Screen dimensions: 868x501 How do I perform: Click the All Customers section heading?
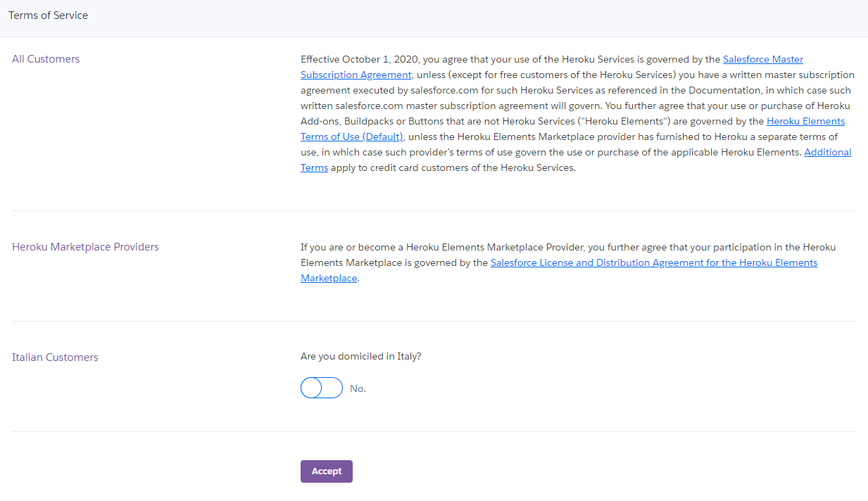pos(46,59)
